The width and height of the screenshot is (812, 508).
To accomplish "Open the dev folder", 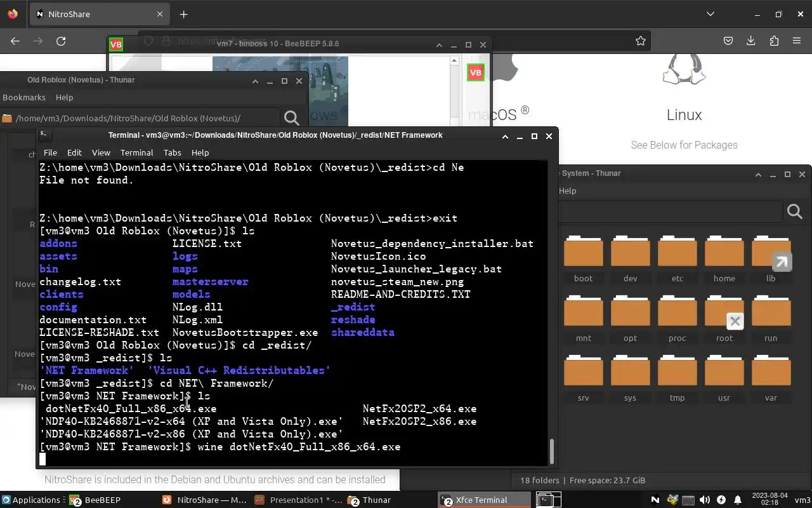I will point(630,259).
